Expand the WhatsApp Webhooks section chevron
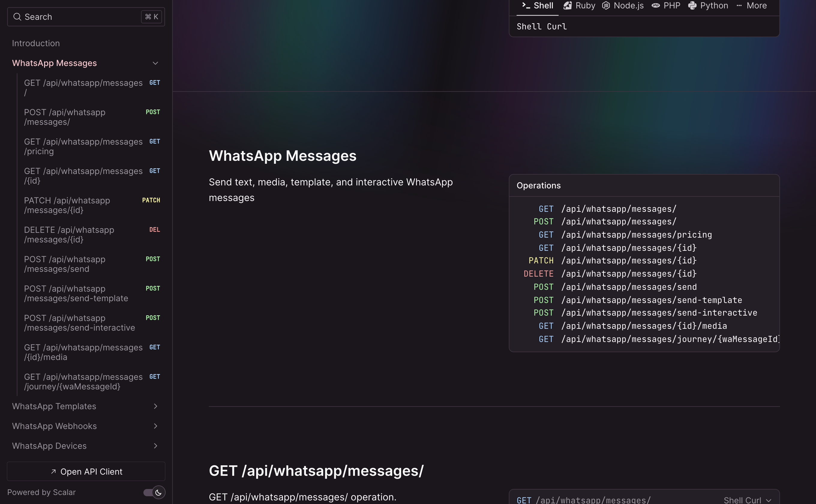 click(155, 426)
